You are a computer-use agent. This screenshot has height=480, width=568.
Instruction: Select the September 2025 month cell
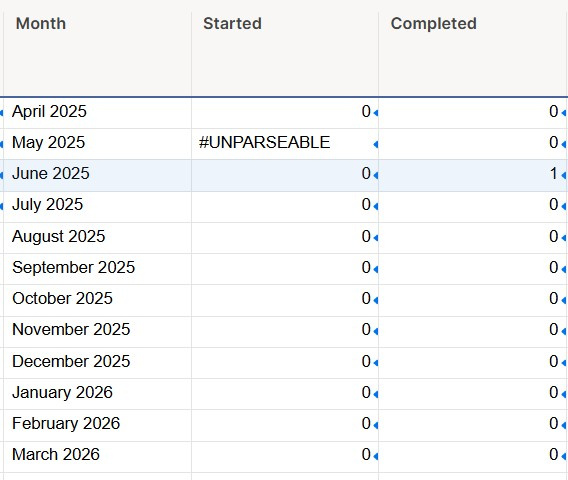(x=97, y=269)
